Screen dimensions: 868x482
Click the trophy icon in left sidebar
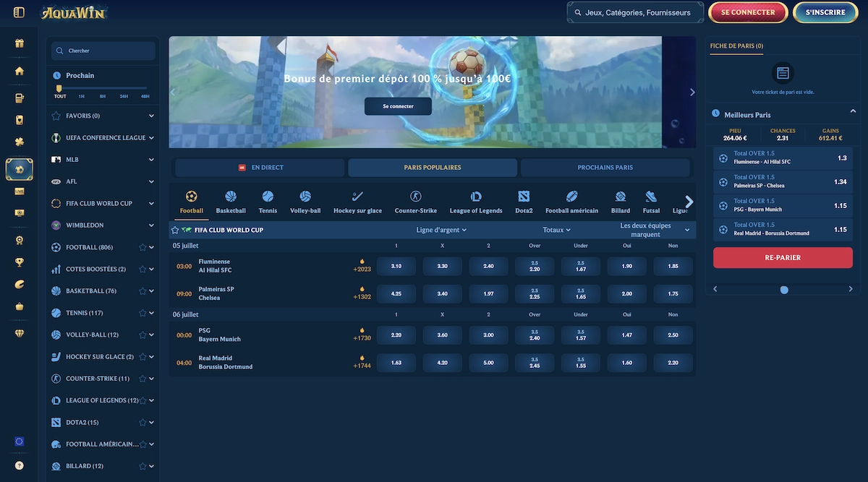click(20, 262)
